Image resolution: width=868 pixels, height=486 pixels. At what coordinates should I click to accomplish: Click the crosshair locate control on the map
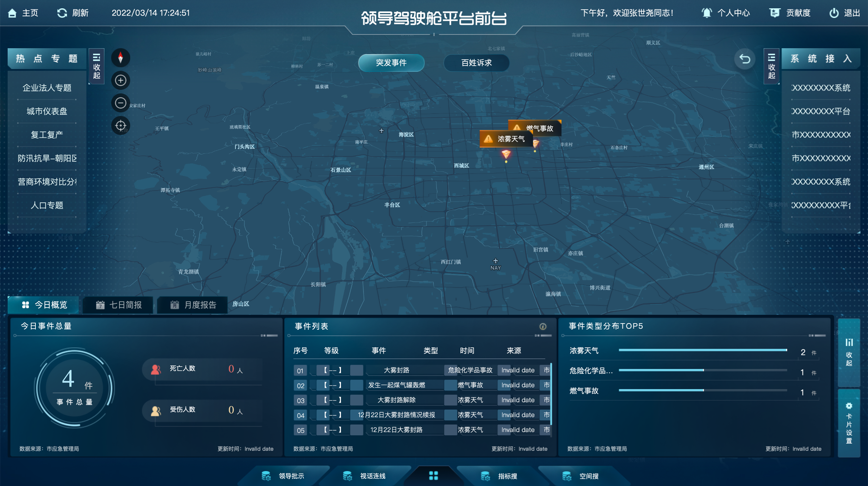120,125
